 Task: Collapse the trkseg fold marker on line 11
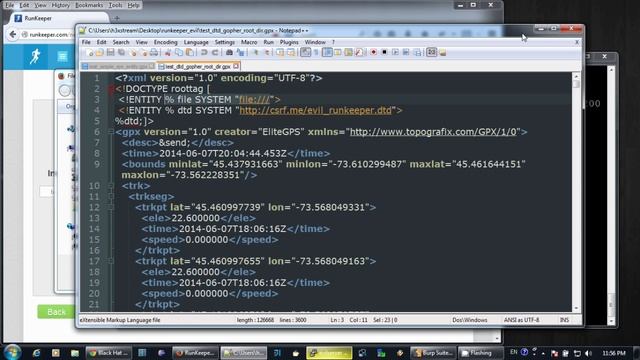(x=111, y=196)
